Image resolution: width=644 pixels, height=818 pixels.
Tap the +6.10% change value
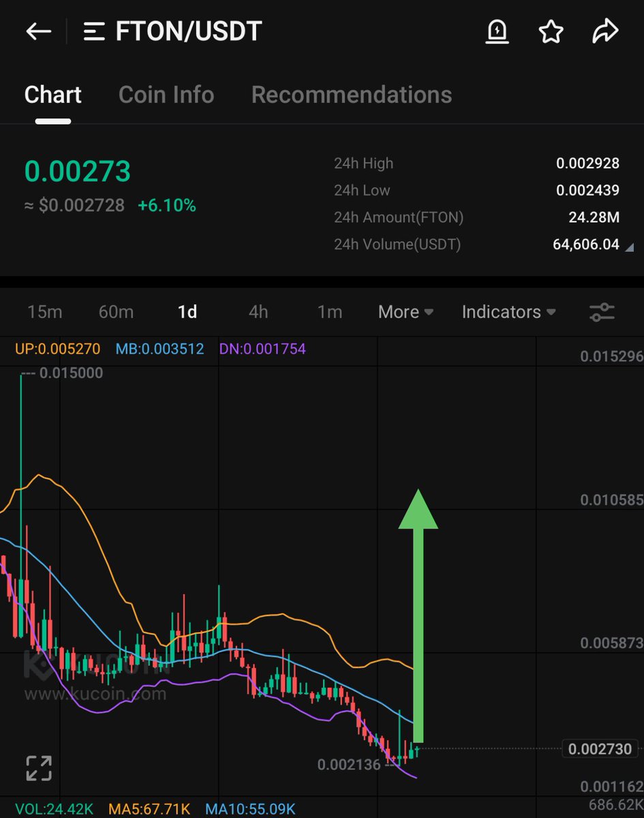(x=167, y=205)
